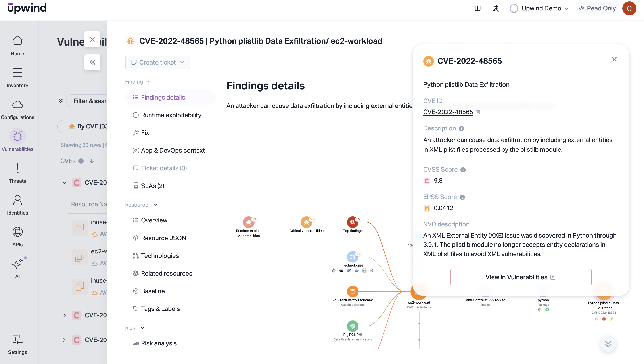
Task: Go to the Threats section
Action: coord(17,173)
